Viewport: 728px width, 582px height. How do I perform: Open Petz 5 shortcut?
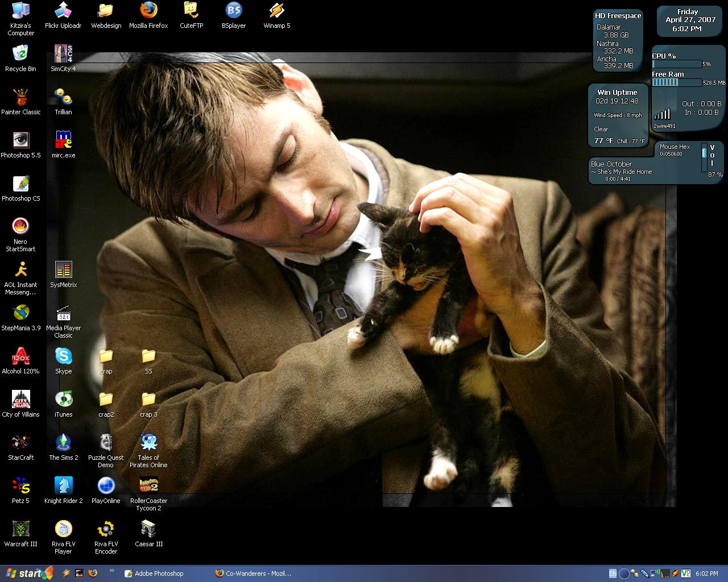pyautogui.click(x=20, y=490)
